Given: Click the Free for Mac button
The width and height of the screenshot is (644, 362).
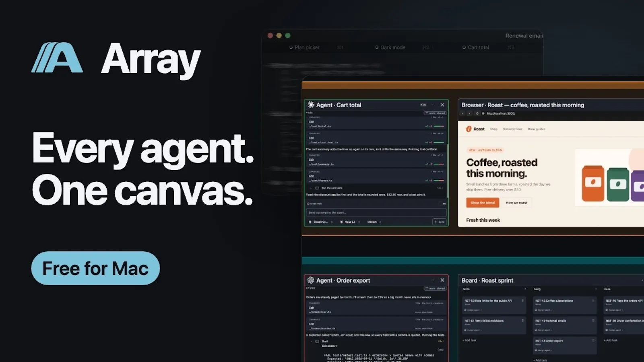Looking at the screenshot, I should pyautogui.click(x=95, y=268).
